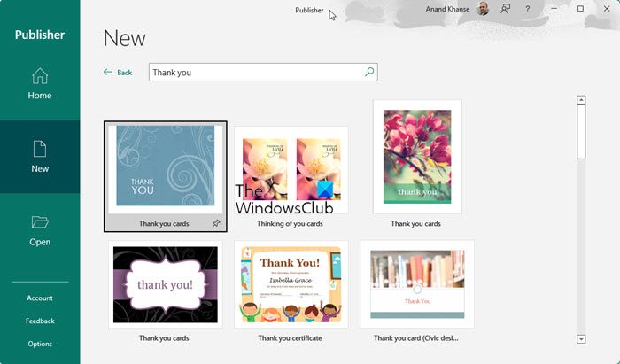Open the Account page
620x364 pixels.
point(40,298)
